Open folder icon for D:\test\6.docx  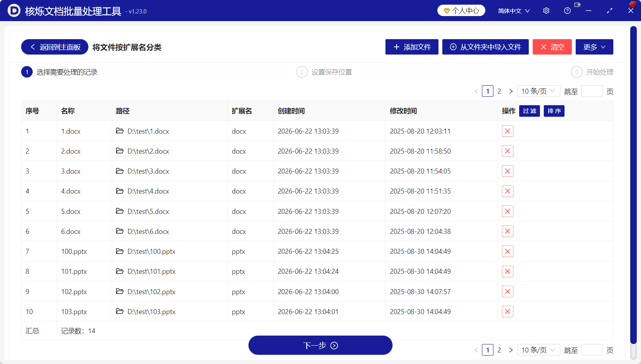click(x=120, y=231)
